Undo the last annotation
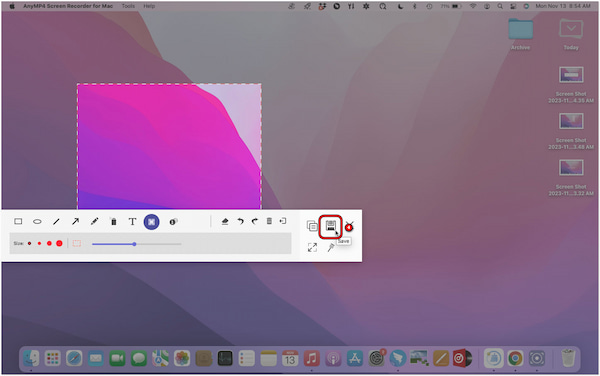 (x=240, y=221)
